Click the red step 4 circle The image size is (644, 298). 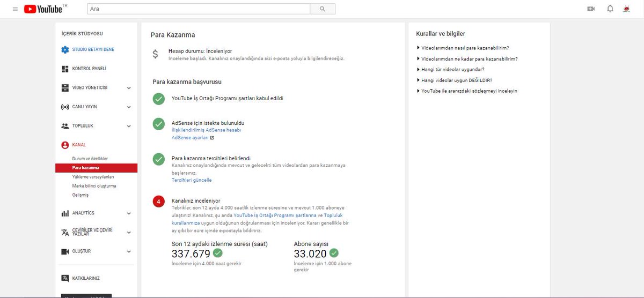coord(158,202)
